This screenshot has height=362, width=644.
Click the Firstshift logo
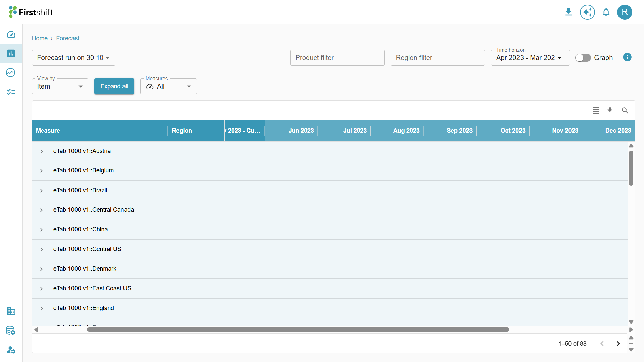(31, 12)
